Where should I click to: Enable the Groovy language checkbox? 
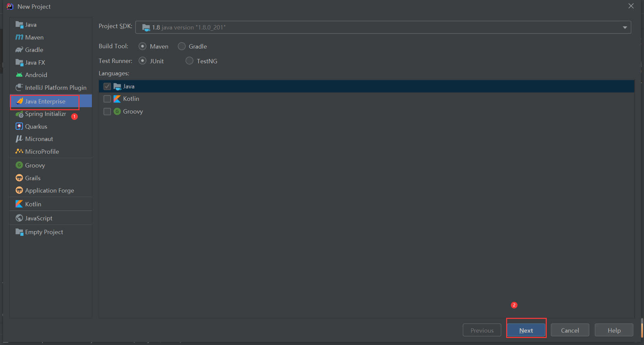107,112
